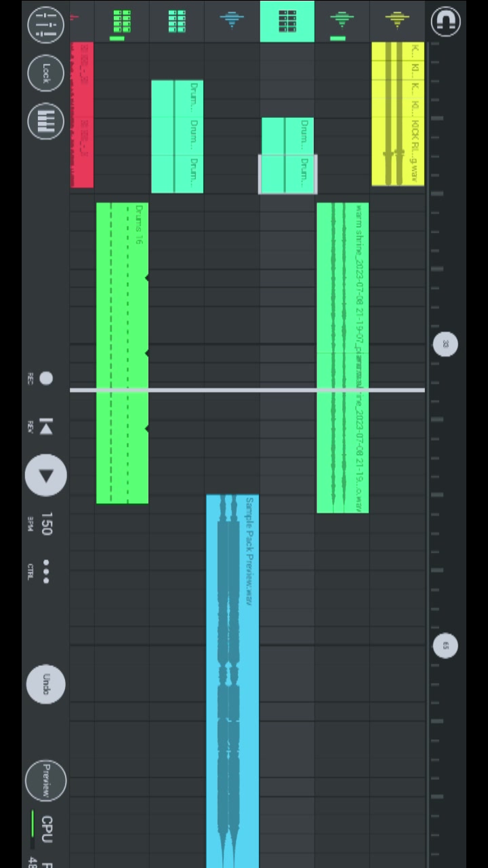This screenshot has width=488, height=868.
Task: Start playback with the play button
Action: coord(45,475)
